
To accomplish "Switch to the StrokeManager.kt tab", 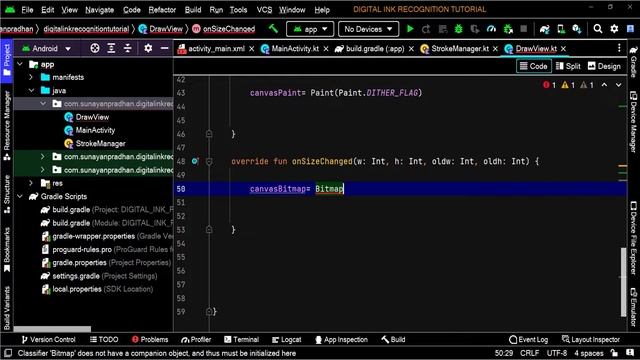I will pos(459,49).
